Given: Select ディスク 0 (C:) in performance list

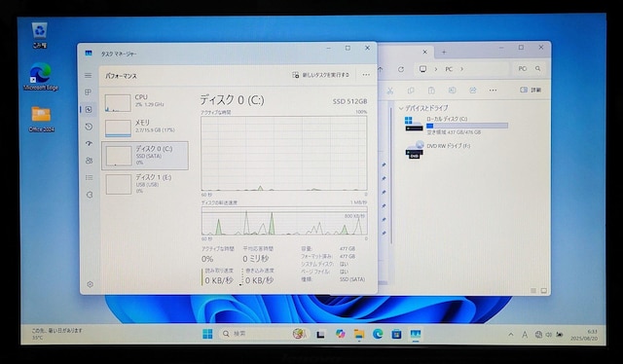Looking at the screenshot, I should [x=145, y=156].
